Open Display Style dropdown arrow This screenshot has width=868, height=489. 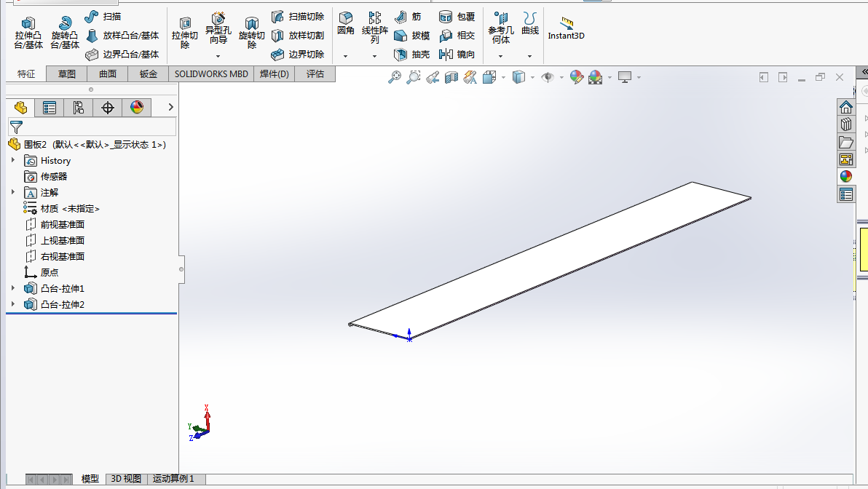pos(532,77)
